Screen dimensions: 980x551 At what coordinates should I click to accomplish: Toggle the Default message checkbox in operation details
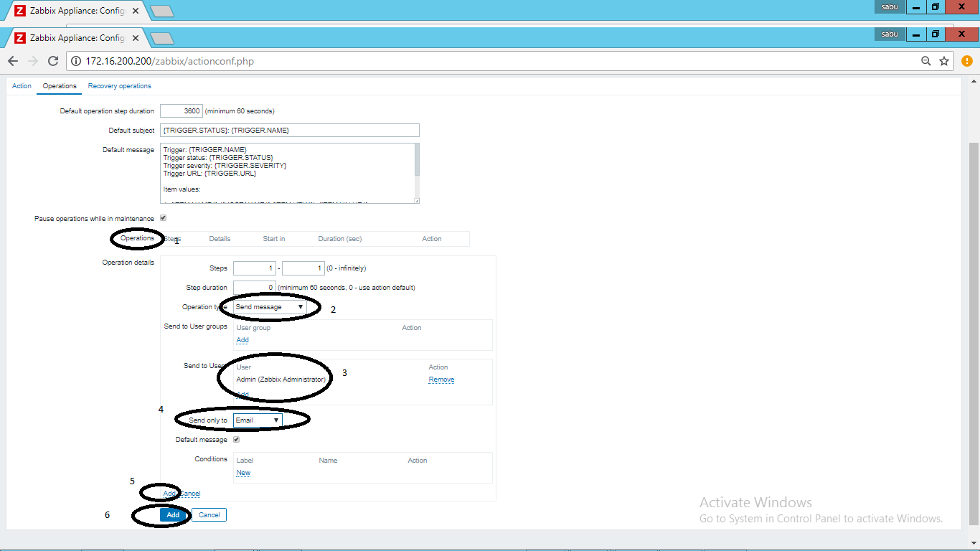[x=236, y=440]
